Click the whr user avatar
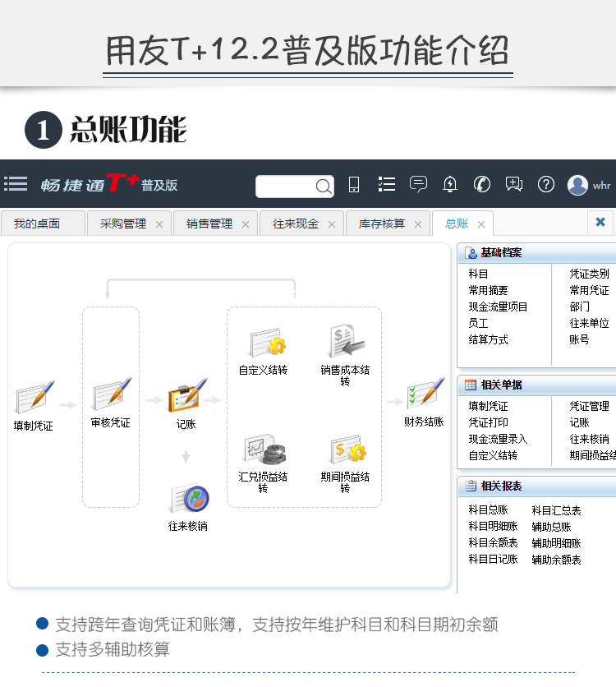 pos(577,185)
